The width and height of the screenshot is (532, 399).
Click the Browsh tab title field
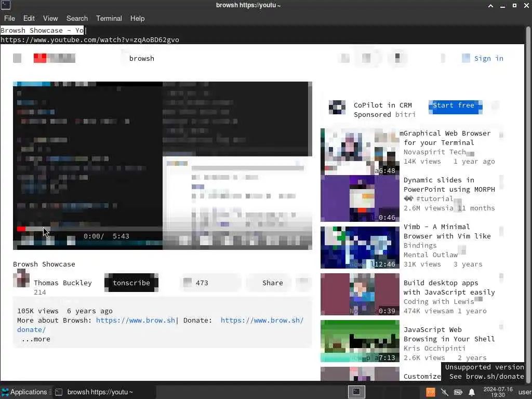click(42, 30)
